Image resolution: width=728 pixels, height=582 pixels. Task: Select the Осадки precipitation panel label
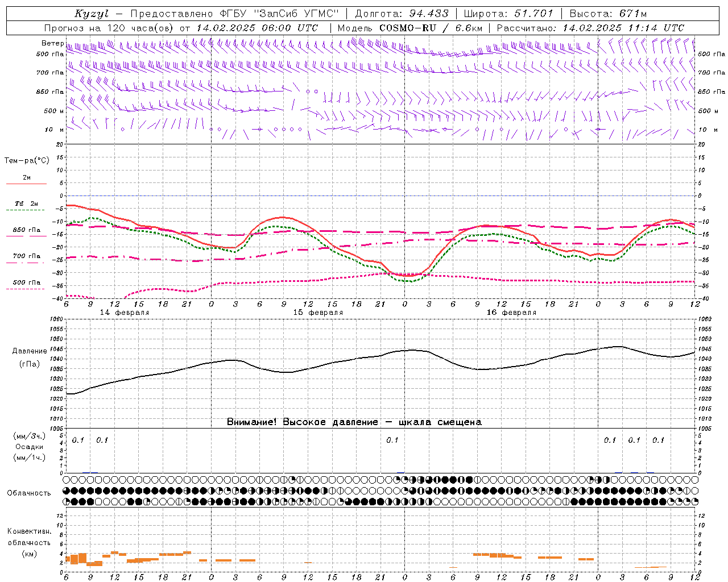point(30,447)
